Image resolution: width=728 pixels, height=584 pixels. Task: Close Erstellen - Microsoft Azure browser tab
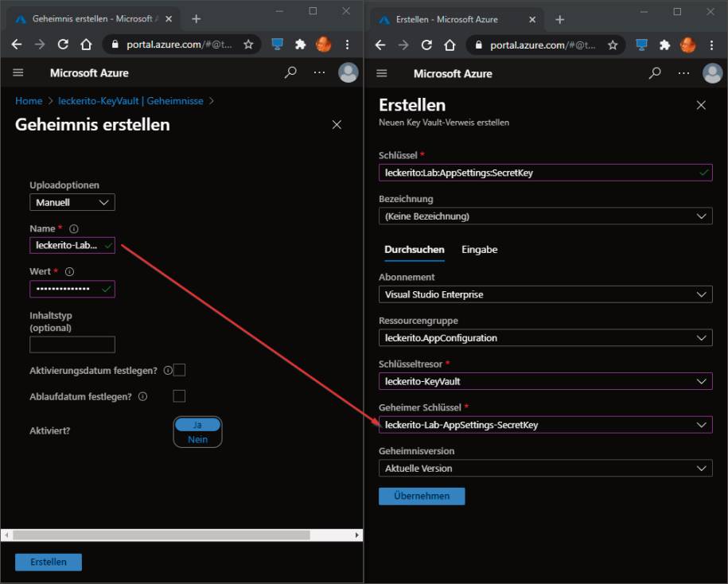pos(532,20)
